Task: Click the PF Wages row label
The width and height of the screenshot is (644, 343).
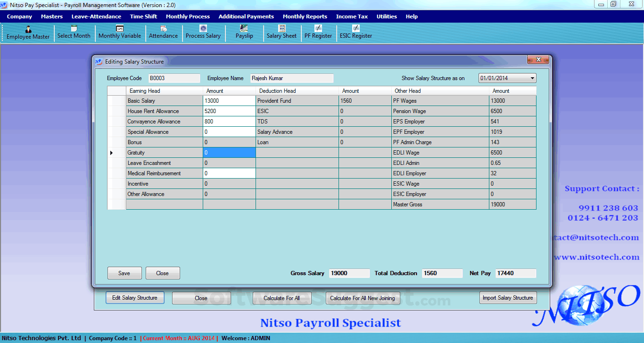Action: pyautogui.click(x=440, y=101)
